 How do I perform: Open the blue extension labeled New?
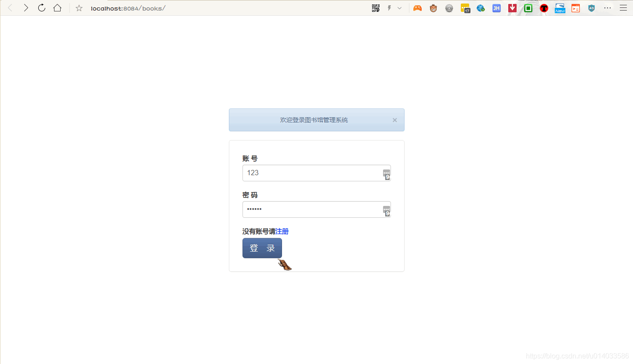click(x=560, y=8)
